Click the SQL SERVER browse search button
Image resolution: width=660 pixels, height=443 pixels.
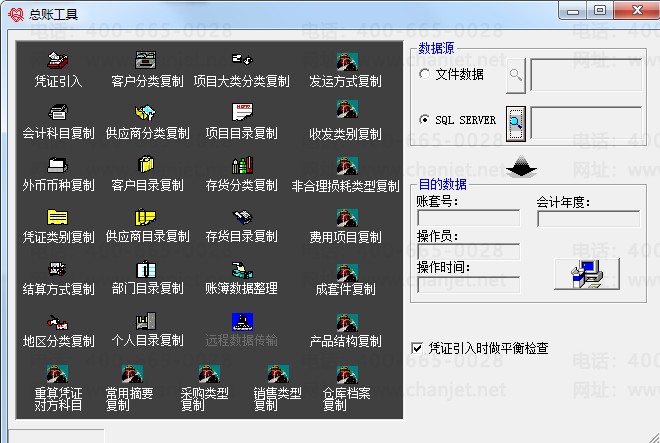515,120
